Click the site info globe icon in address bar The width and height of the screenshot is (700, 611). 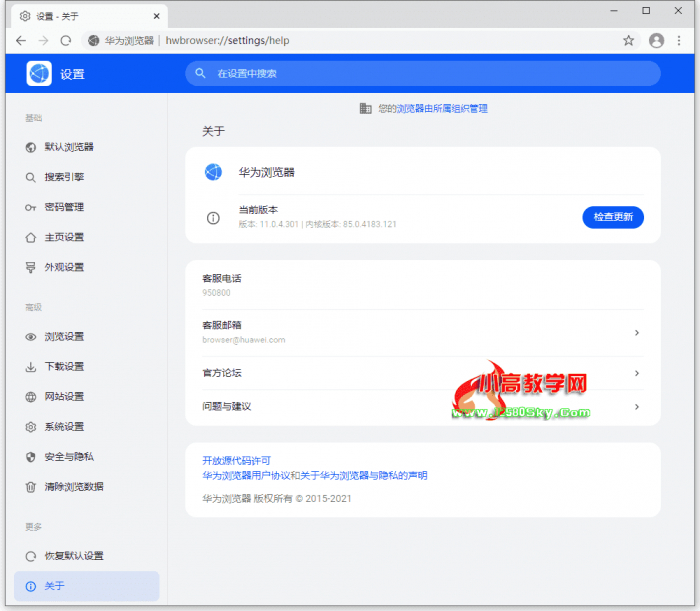tap(93, 41)
